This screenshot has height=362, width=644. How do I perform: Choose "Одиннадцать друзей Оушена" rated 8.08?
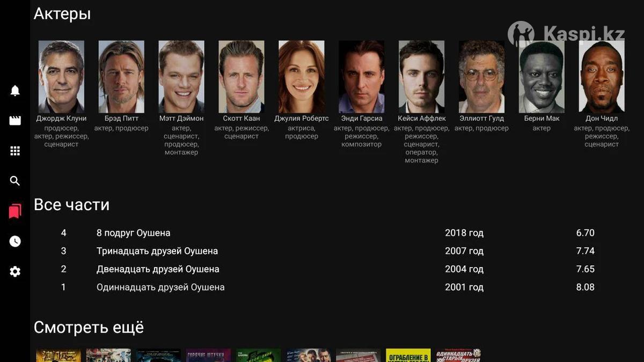pyautogui.click(x=160, y=287)
